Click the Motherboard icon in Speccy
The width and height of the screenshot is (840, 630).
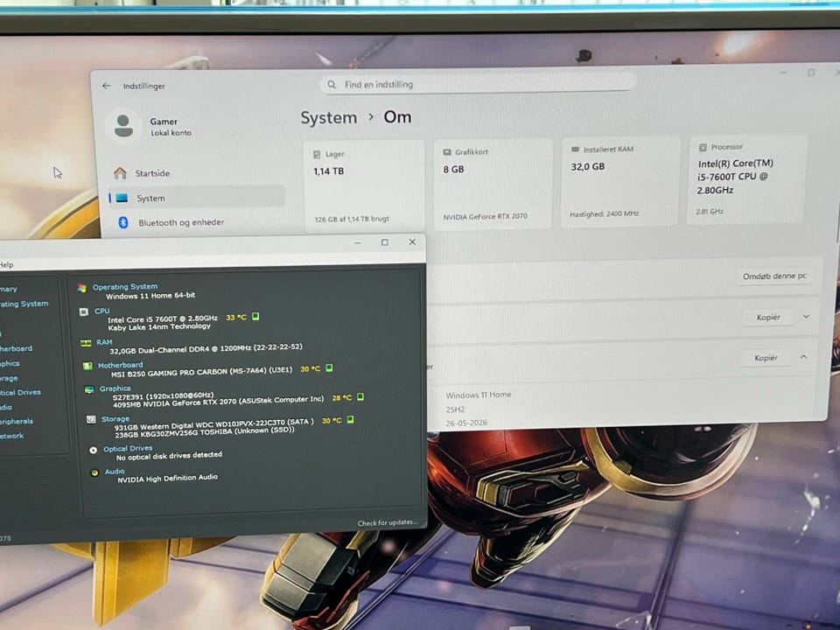click(x=87, y=366)
